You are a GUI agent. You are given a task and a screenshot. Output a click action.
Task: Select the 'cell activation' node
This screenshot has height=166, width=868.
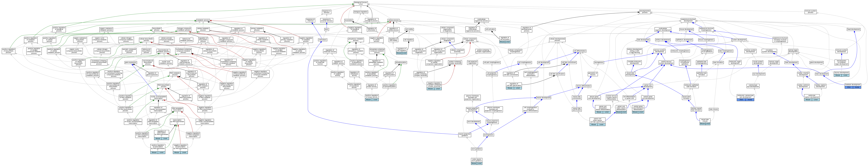pos(490,29)
